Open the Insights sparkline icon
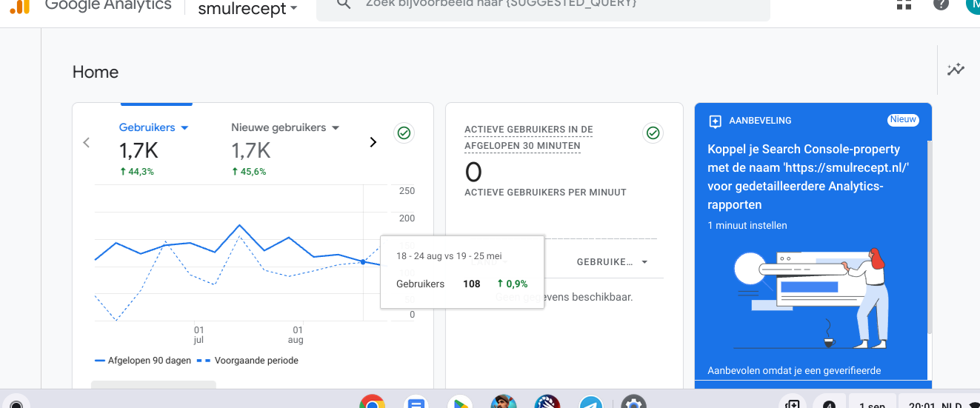 [956, 70]
